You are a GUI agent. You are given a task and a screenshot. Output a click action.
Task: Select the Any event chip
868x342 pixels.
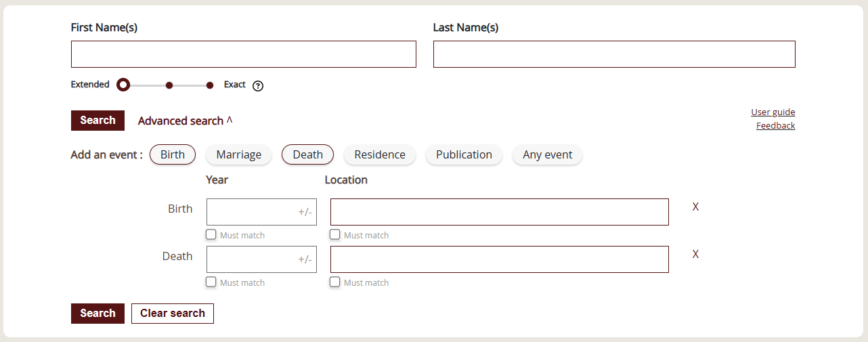click(548, 154)
